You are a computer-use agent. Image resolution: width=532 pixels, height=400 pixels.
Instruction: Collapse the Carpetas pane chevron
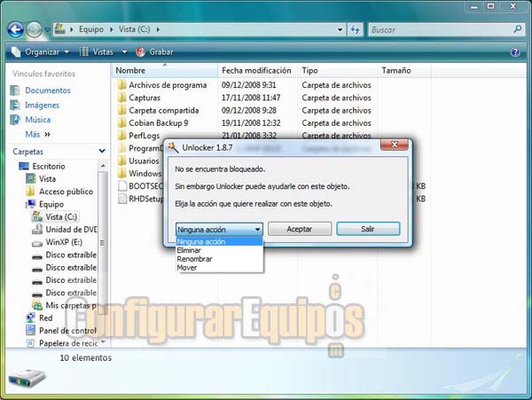102,151
